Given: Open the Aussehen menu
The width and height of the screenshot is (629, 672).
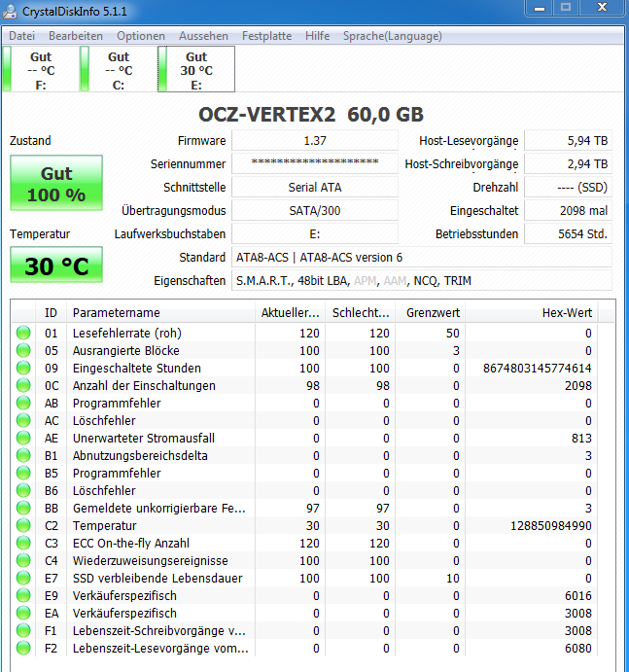Looking at the screenshot, I should pos(203,36).
